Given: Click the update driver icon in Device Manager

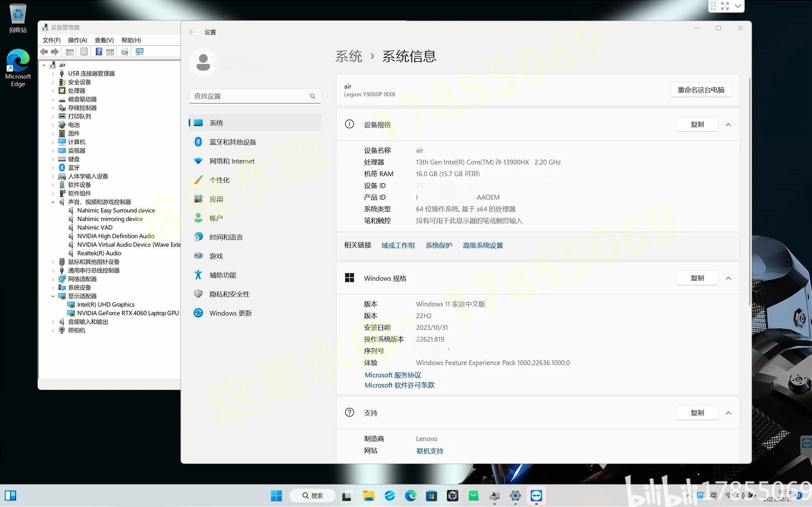Looking at the screenshot, I should tap(125, 52).
